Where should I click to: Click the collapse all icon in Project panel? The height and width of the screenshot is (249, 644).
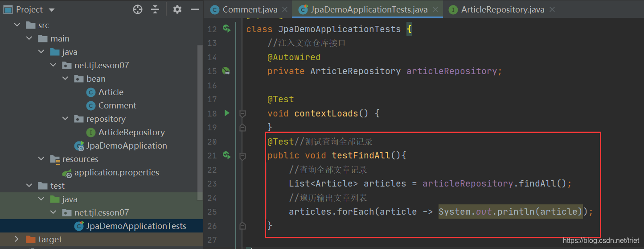(x=155, y=9)
